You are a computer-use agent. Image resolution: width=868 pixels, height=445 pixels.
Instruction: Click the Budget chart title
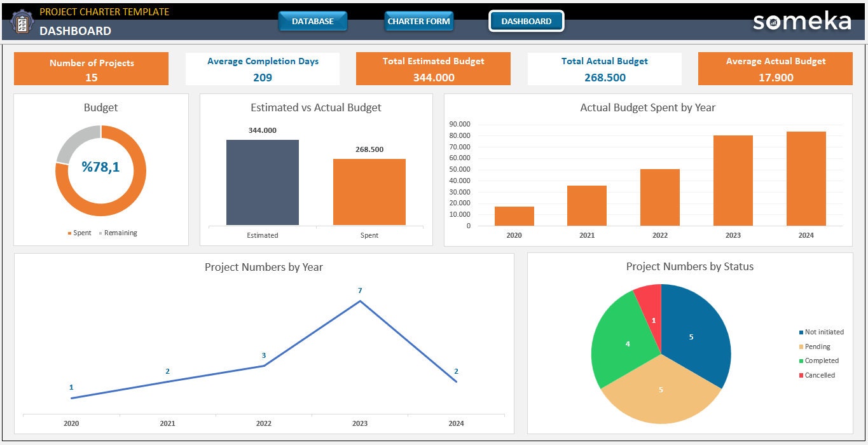(101, 107)
